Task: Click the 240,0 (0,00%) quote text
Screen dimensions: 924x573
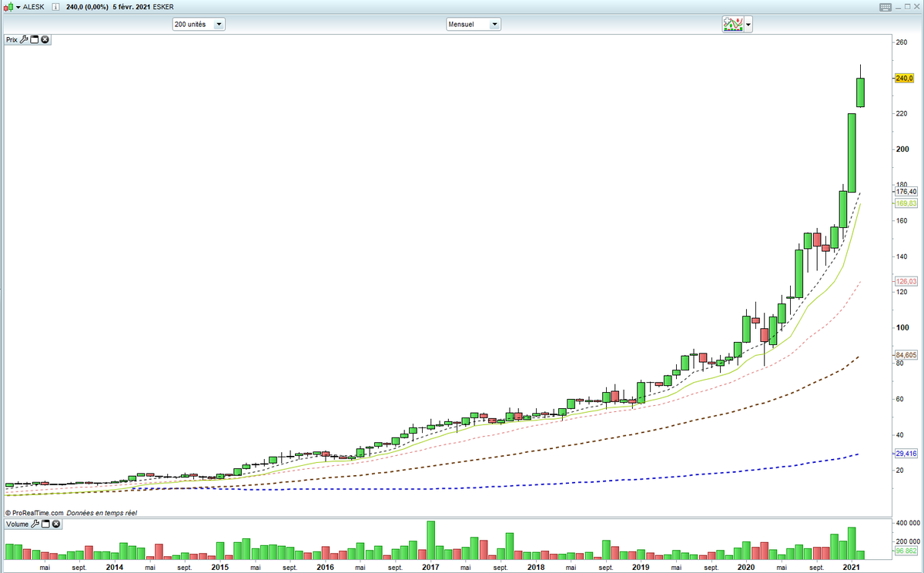Action: 87,7
